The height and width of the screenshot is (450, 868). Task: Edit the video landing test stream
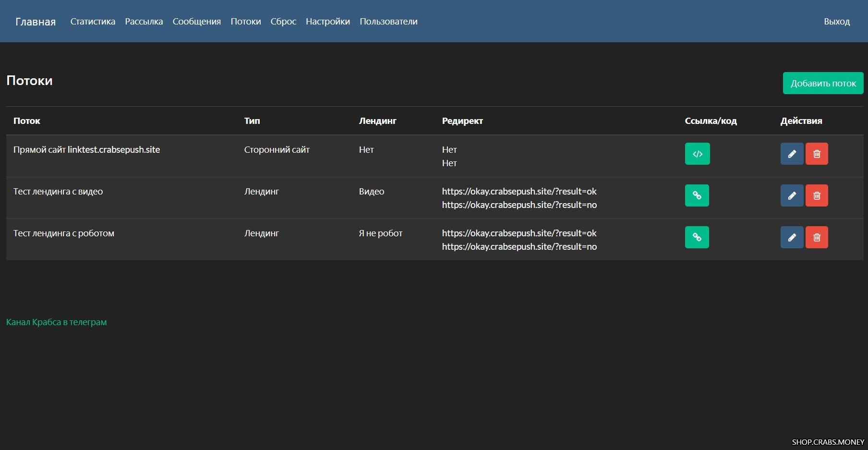[x=792, y=195]
